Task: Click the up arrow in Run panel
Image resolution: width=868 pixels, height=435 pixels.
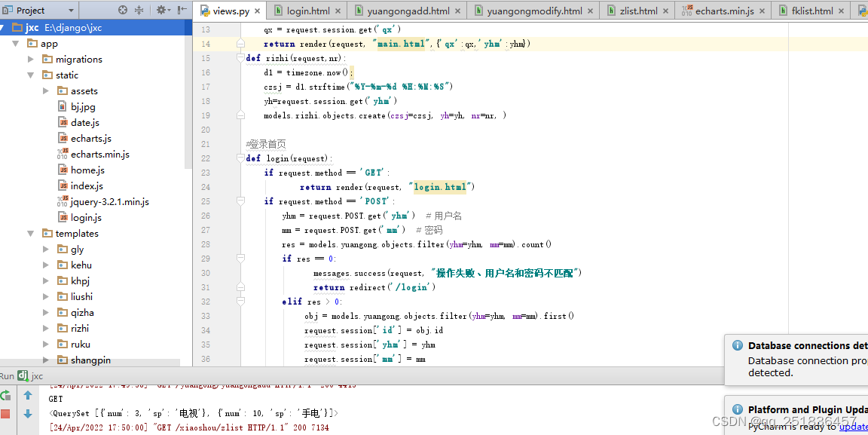Action: pos(28,396)
